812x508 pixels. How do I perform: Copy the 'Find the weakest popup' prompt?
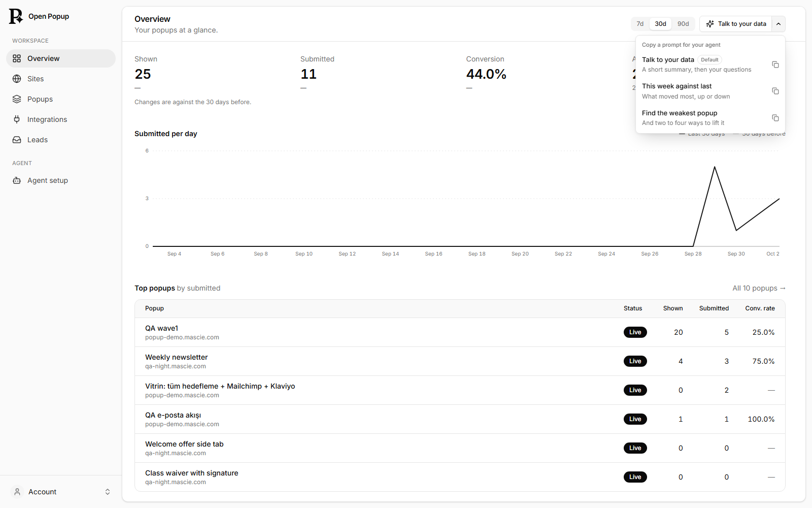[x=775, y=118]
